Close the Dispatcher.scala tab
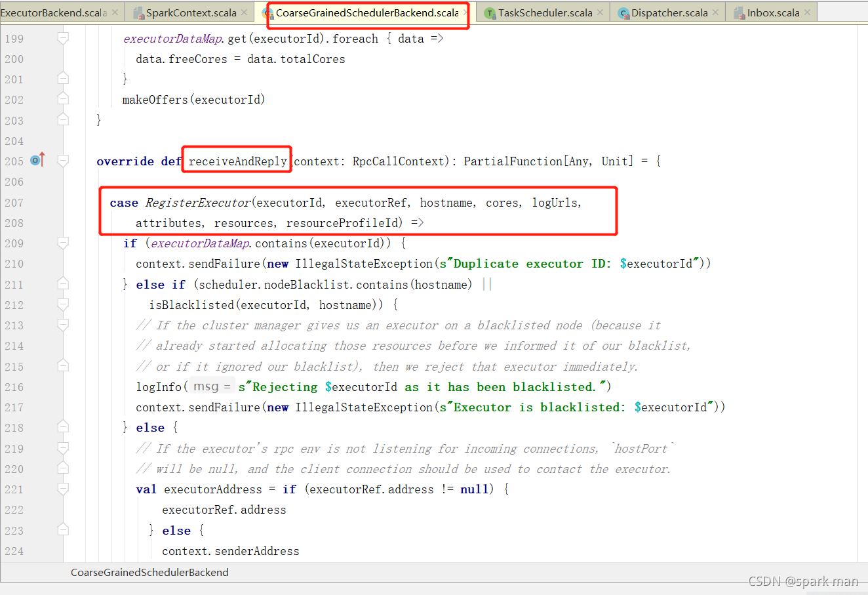 pos(715,12)
